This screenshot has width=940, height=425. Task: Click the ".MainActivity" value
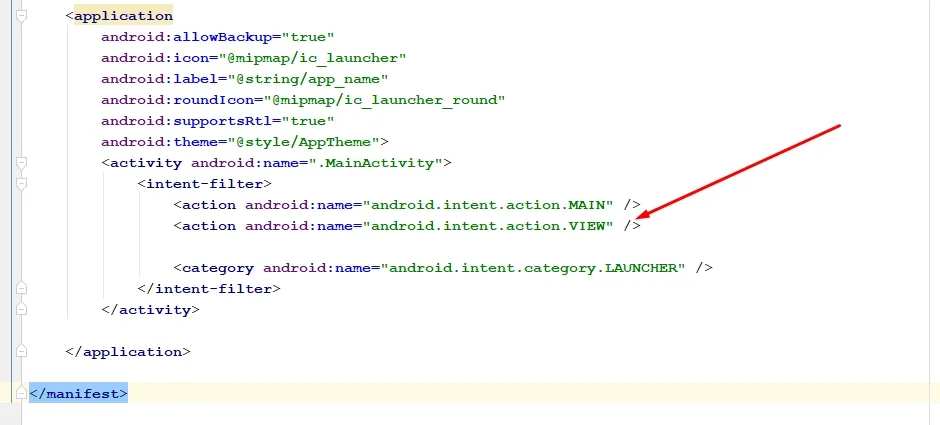(375, 163)
